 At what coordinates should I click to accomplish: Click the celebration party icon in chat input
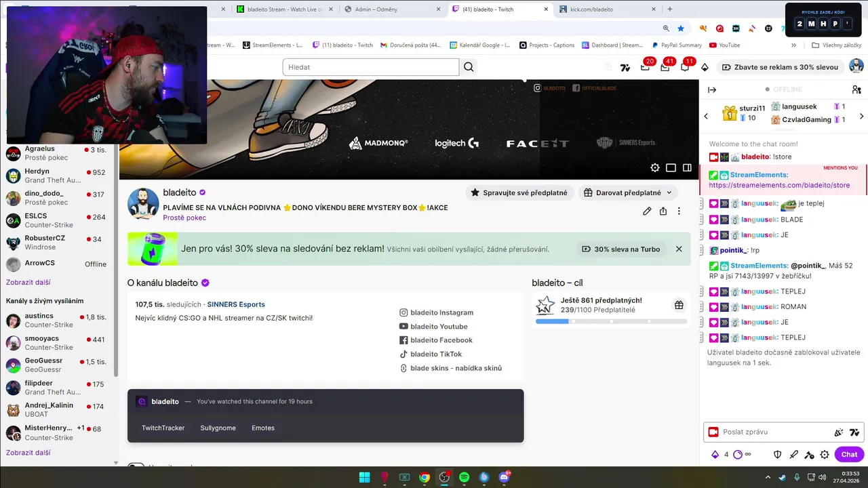[839, 432]
